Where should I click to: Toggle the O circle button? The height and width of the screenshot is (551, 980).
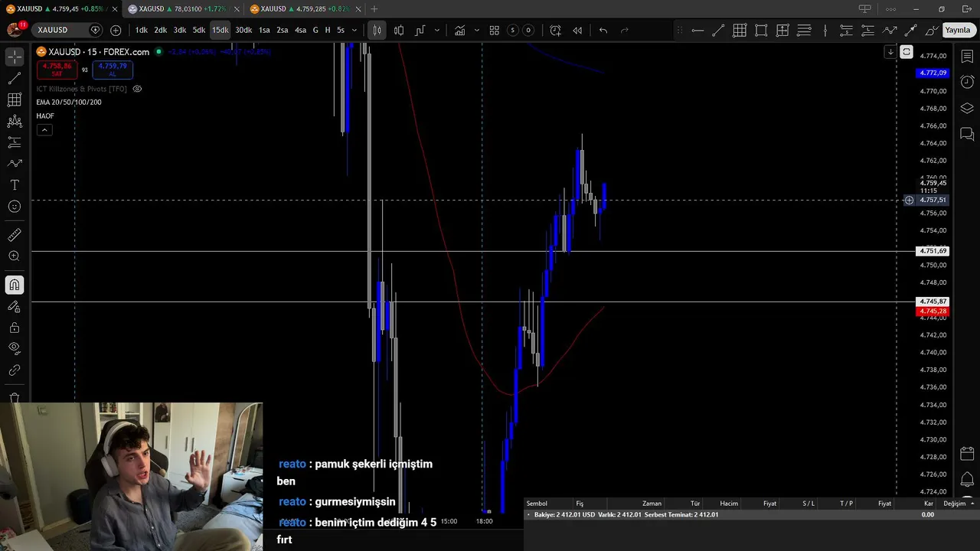[528, 30]
